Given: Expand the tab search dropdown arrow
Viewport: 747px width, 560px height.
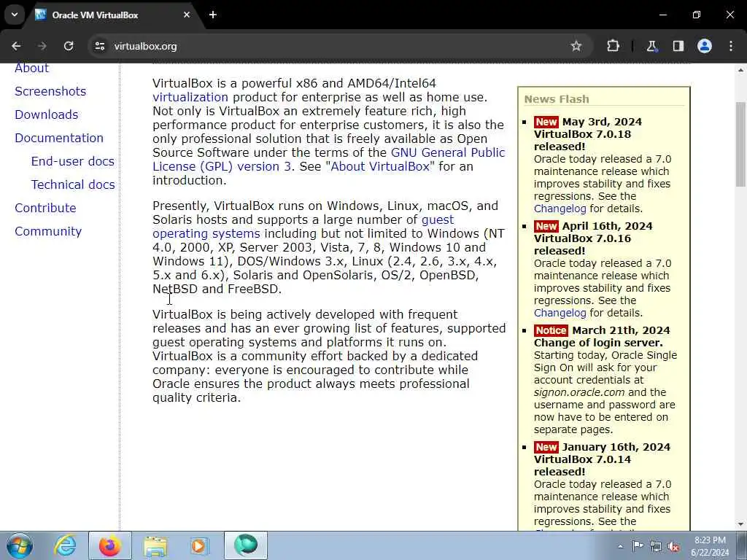Looking at the screenshot, I should point(15,15).
